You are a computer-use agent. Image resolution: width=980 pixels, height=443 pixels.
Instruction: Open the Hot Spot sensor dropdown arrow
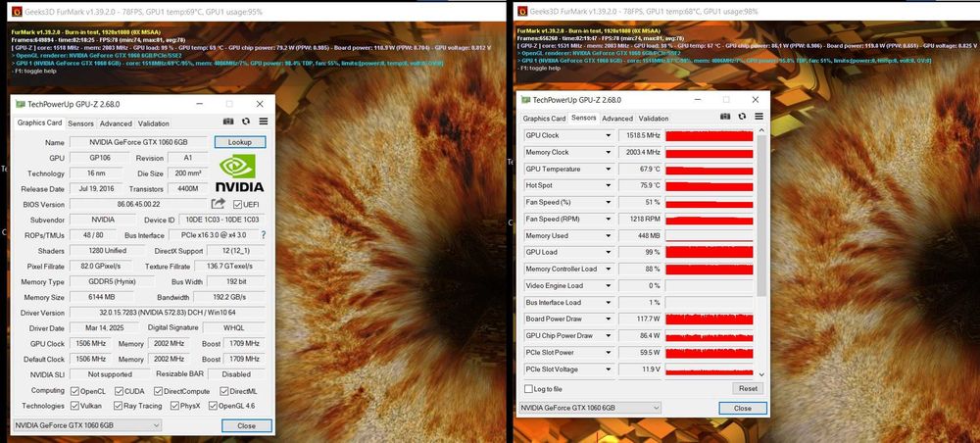608,185
